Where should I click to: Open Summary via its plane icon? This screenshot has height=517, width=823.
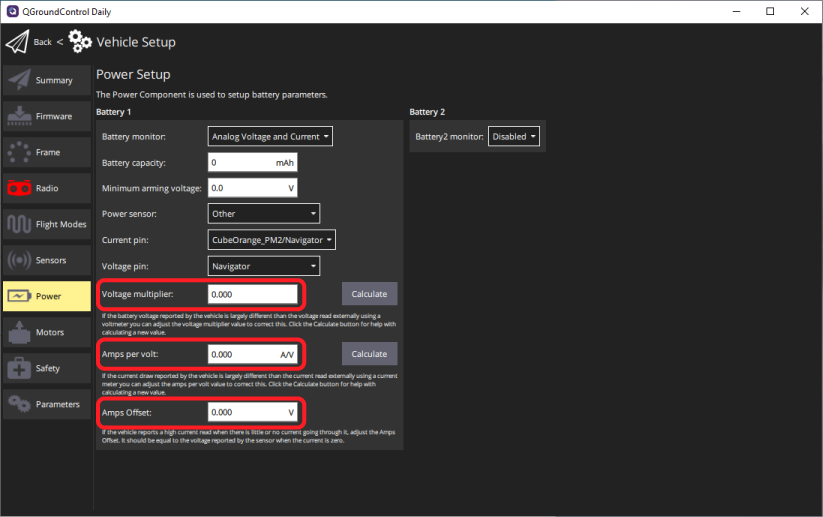(19, 80)
